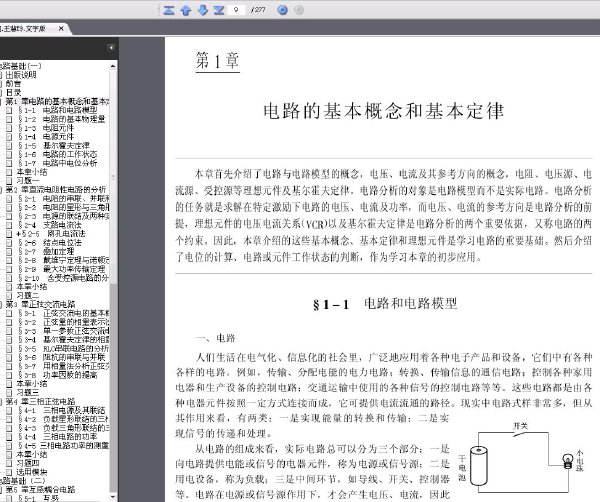Select chapter 5 互感耦合电路 bookmark
600x502 pixels.
[x=41, y=490]
